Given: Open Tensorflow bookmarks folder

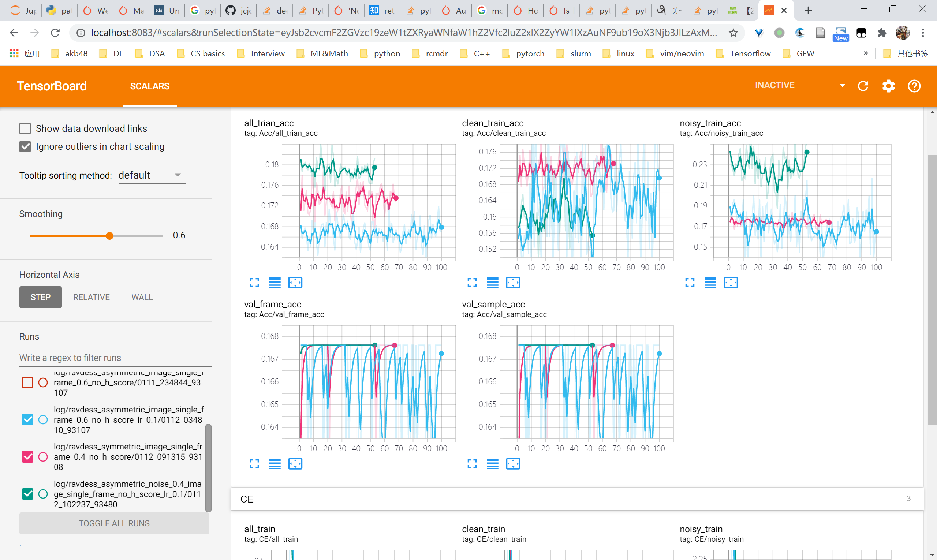Looking at the screenshot, I should pos(743,53).
